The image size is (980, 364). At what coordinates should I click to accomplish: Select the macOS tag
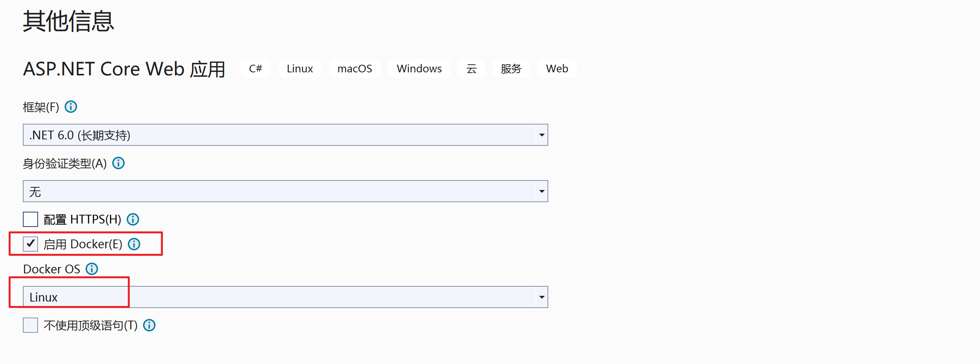point(354,69)
